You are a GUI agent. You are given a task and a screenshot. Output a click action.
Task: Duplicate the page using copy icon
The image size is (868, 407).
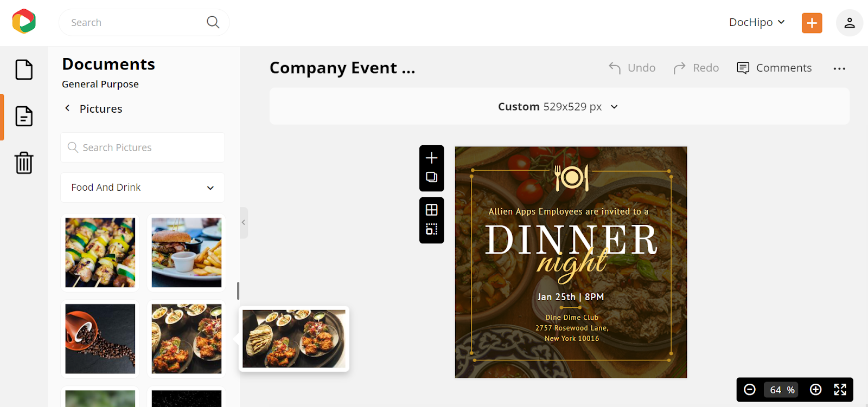432,177
